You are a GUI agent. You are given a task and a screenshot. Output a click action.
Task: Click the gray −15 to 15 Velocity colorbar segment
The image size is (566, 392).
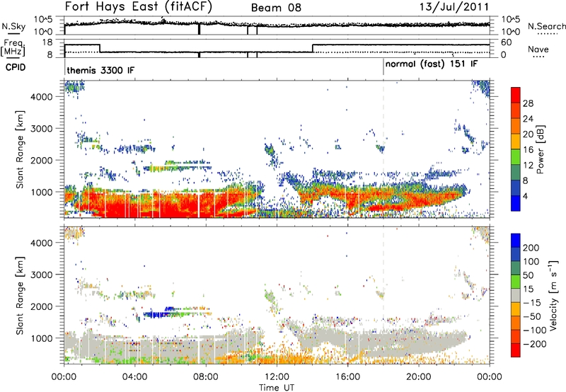[x=516, y=295]
